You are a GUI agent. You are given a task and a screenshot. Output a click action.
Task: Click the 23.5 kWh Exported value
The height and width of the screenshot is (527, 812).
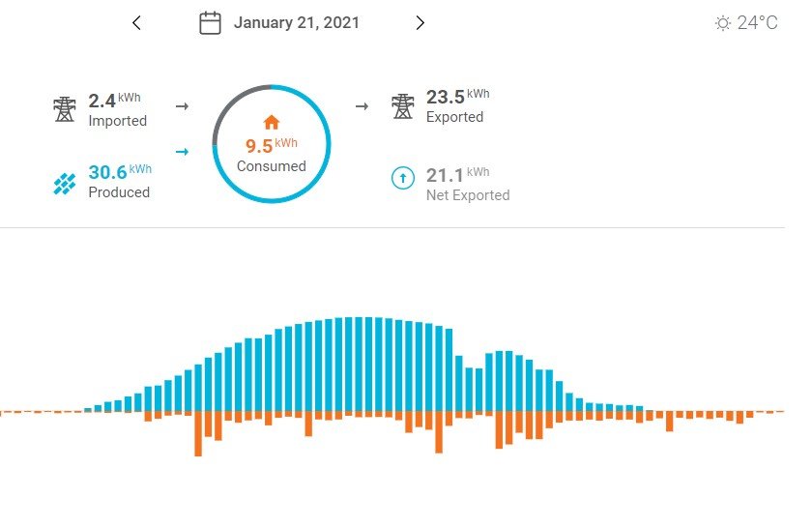458,97
